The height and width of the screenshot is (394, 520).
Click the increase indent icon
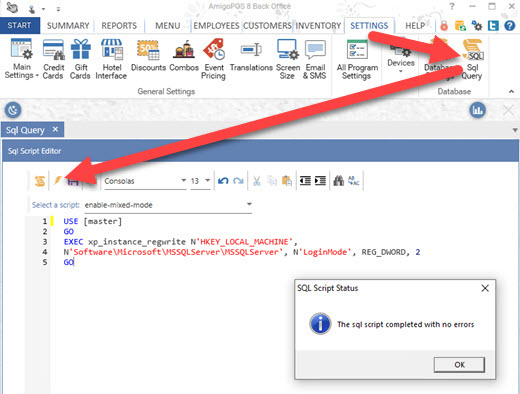[x=320, y=181]
